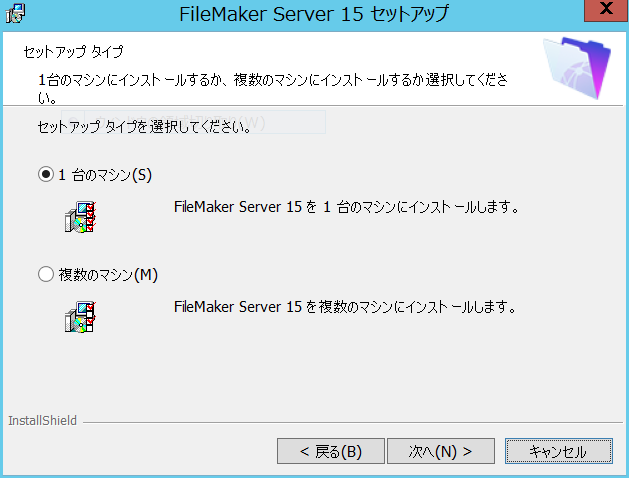Click the description for installing on 1 台のマシン
Viewport: 629px width, 478px height.
[347, 207]
